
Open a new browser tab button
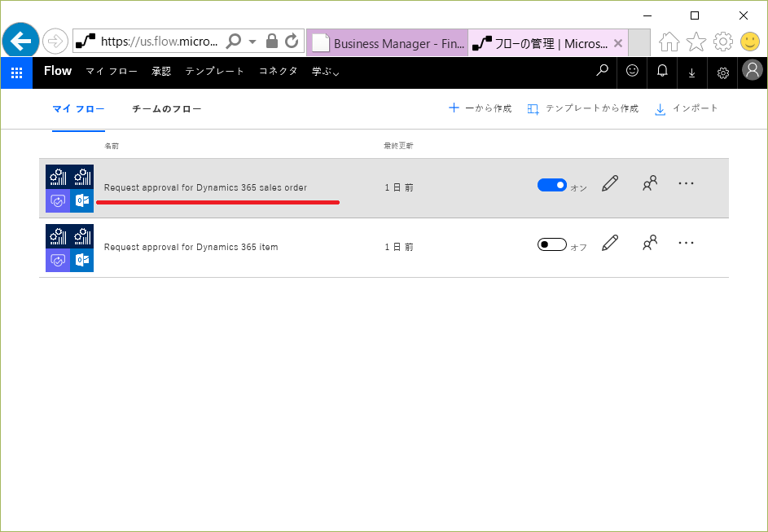639,43
